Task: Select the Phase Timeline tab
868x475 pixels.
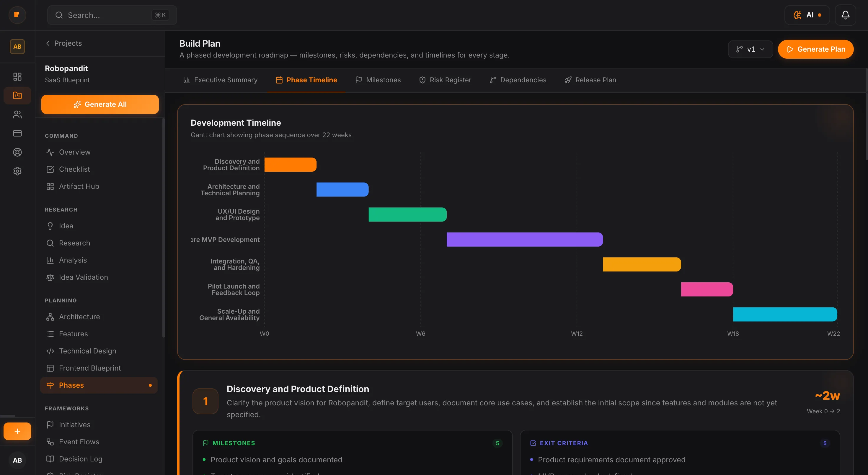Action: (x=306, y=80)
